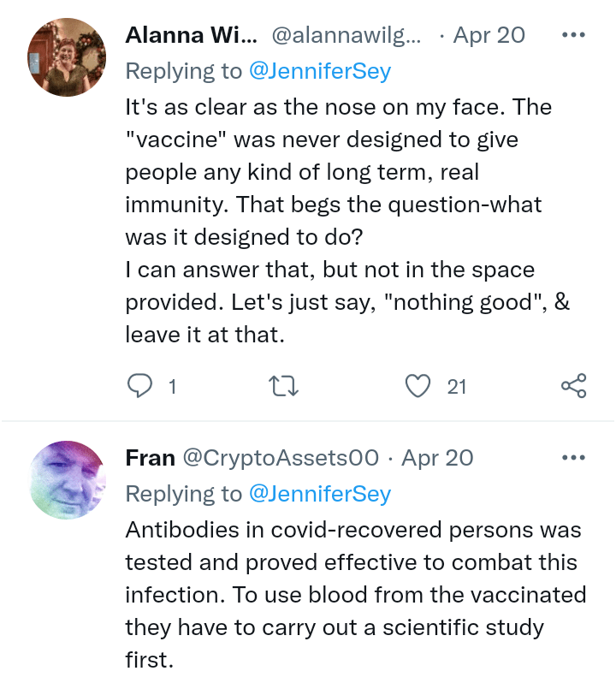Image resolution: width=616 pixels, height=689 pixels.
Task: Click the reply count '1' on Alanna's tweet
Action: 172,387
